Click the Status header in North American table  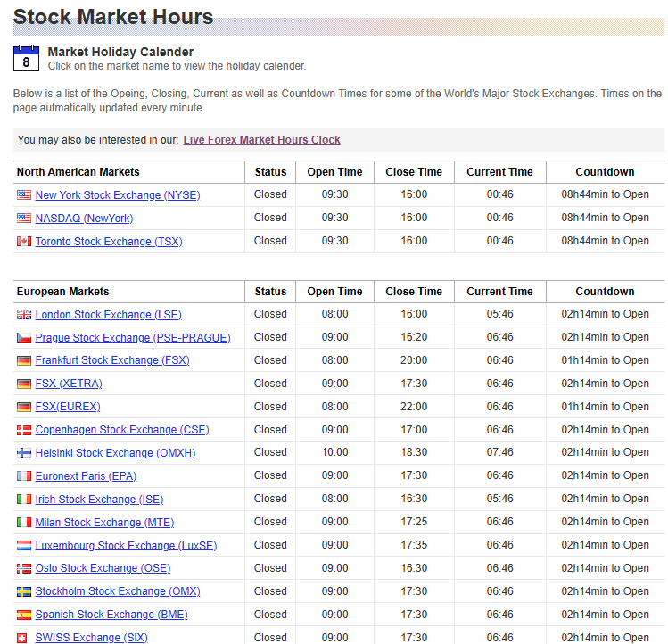point(270,172)
